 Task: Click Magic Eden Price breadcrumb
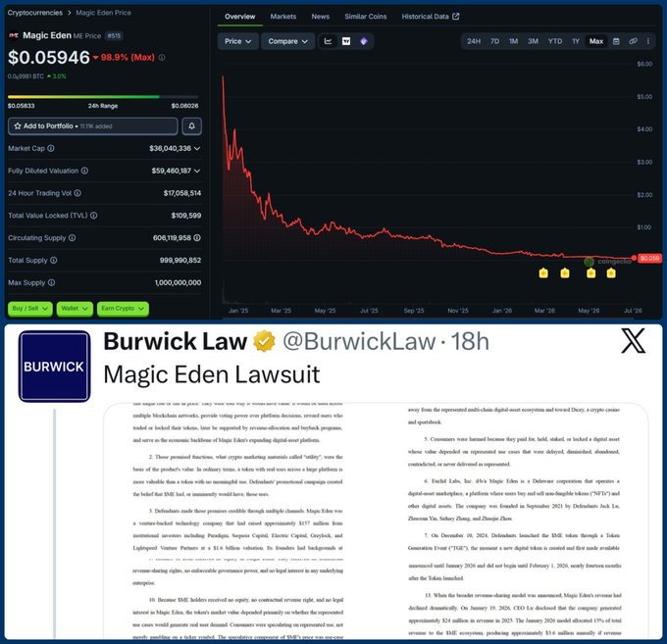pos(103,13)
